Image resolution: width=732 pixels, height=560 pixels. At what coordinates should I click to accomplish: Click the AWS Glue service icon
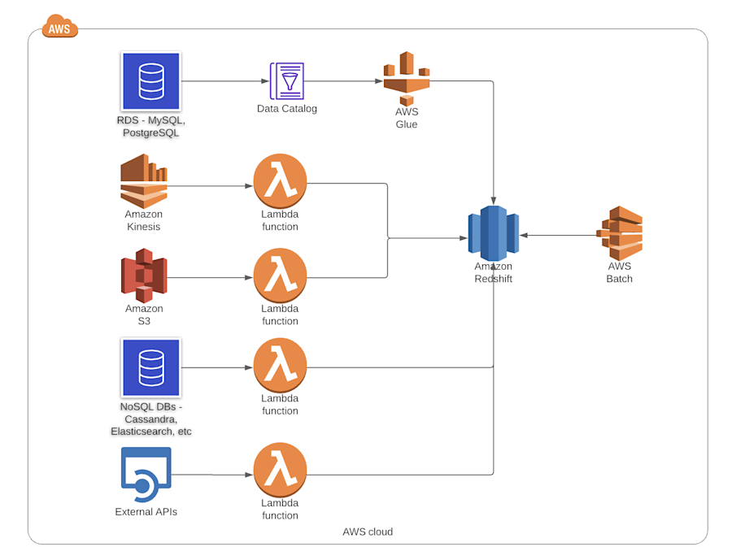pos(407,77)
